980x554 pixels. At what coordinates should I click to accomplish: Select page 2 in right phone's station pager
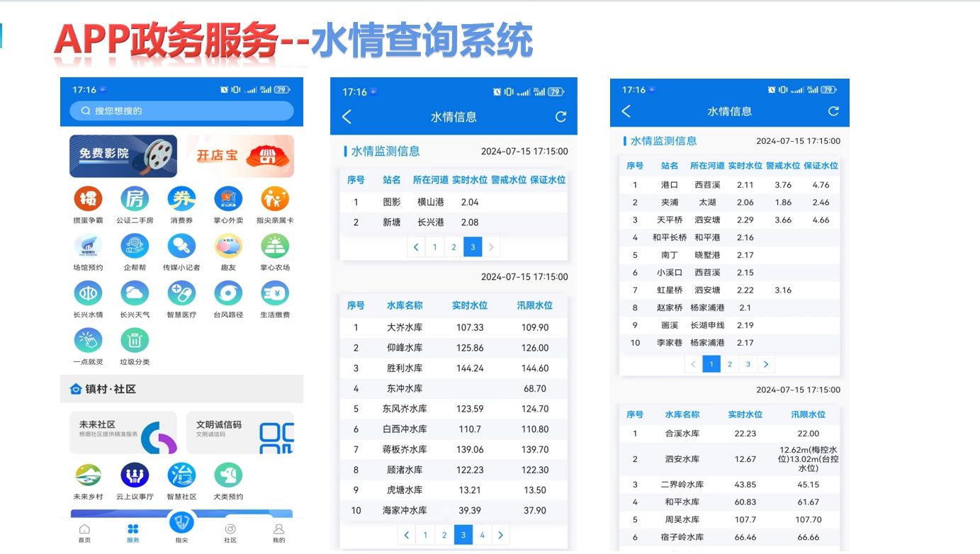(730, 364)
